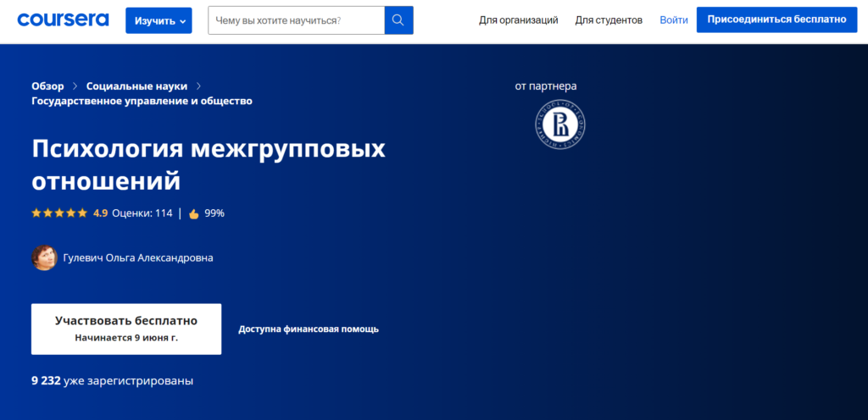Click the chevron after Социальные науки breadcrumb

click(x=198, y=86)
